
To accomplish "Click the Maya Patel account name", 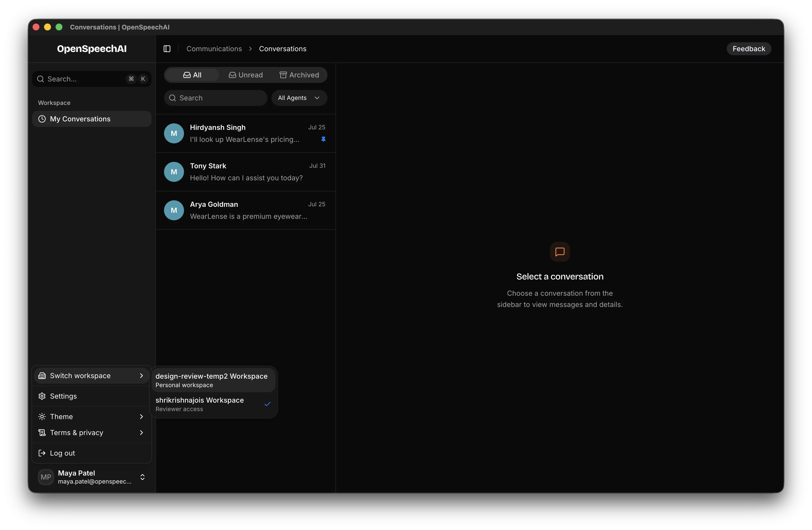I will (76, 473).
